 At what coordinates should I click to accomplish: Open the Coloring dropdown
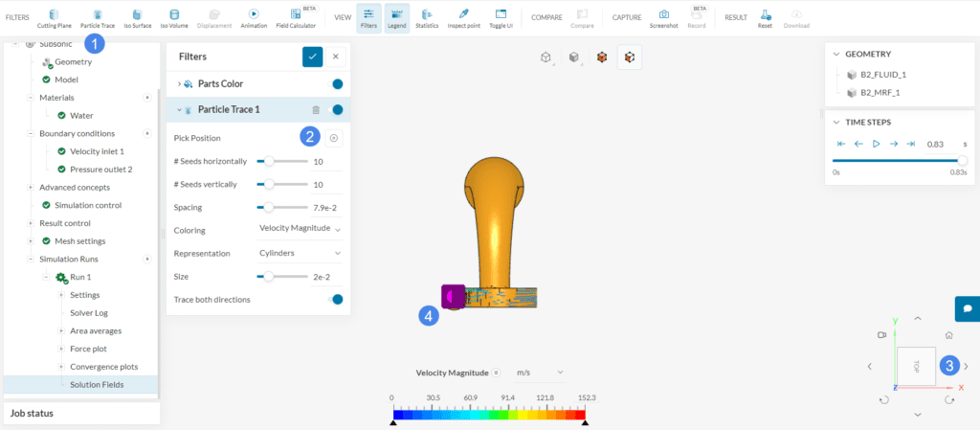tap(301, 230)
